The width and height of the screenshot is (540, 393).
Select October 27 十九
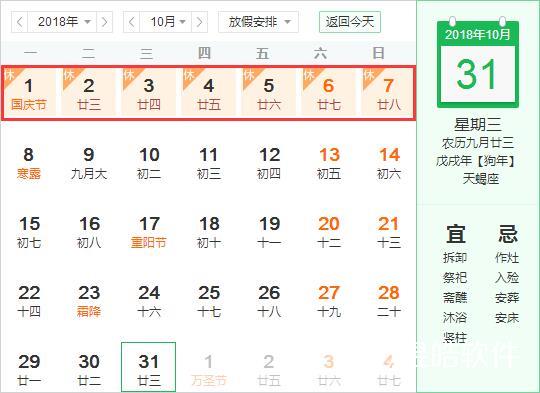click(329, 300)
